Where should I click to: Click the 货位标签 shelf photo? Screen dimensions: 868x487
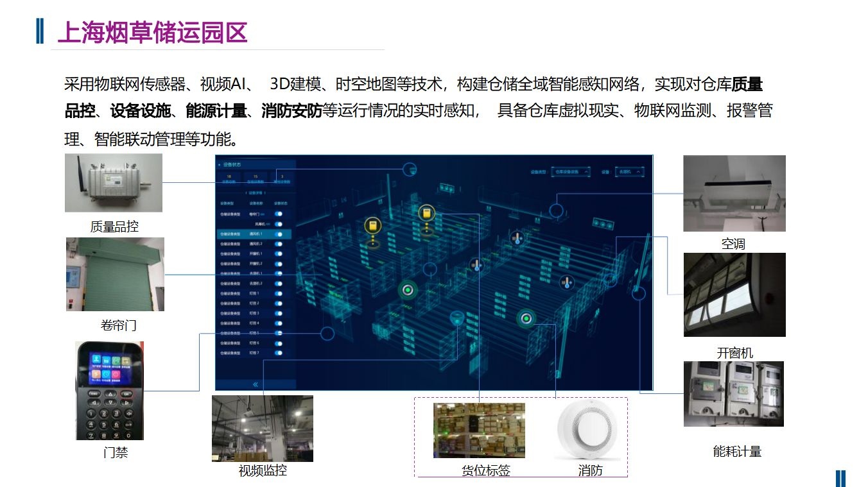(x=479, y=431)
